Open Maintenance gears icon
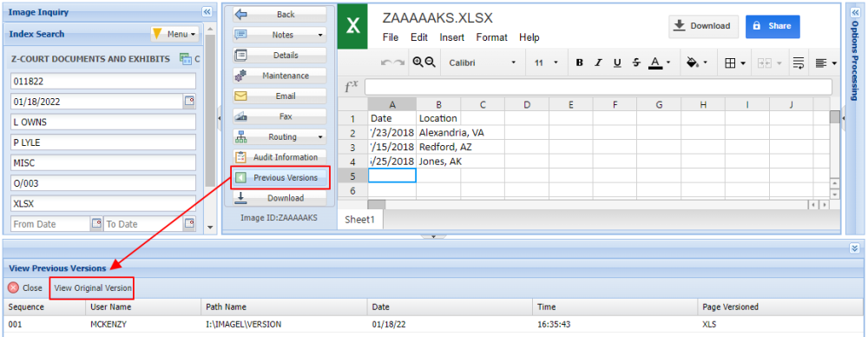 [x=240, y=76]
